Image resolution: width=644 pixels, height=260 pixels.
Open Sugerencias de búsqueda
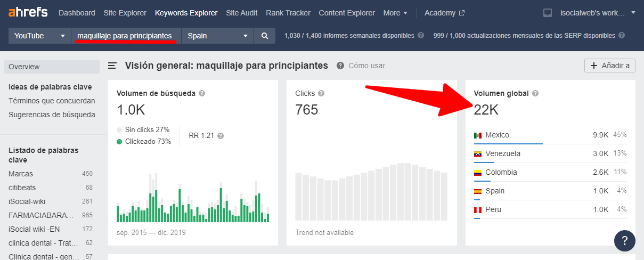tap(52, 115)
